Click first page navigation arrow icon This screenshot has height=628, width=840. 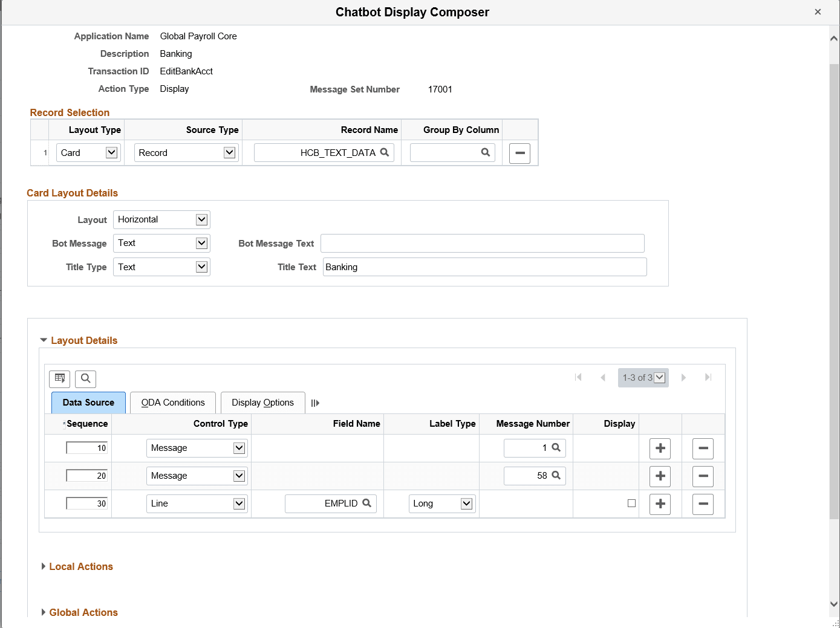coord(578,377)
